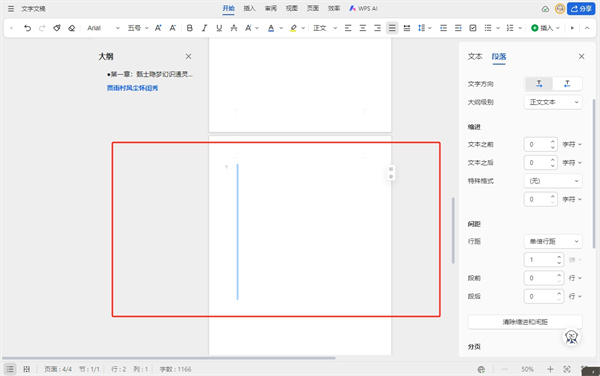Open the 大纲级别 正文文本 dropdown
Screen dimensions: 600x376
click(553, 102)
